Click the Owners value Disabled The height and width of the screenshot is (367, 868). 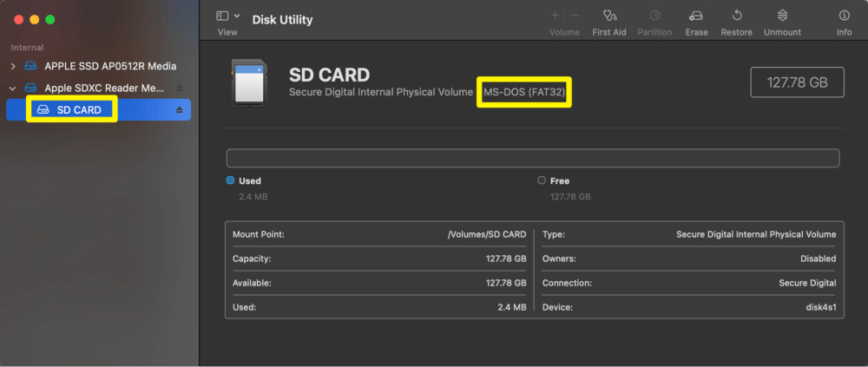pyautogui.click(x=819, y=259)
